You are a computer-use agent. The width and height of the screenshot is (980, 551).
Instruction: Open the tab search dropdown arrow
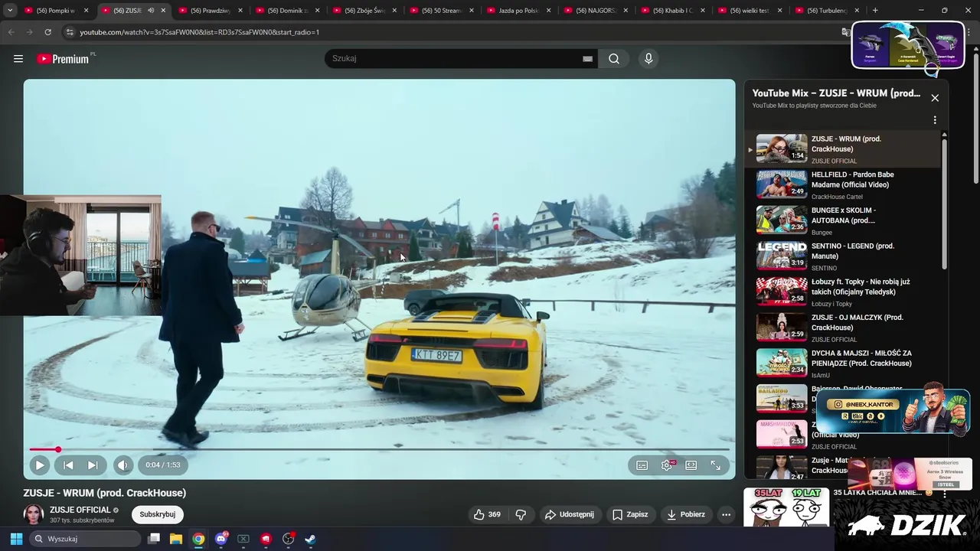(x=9, y=11)
